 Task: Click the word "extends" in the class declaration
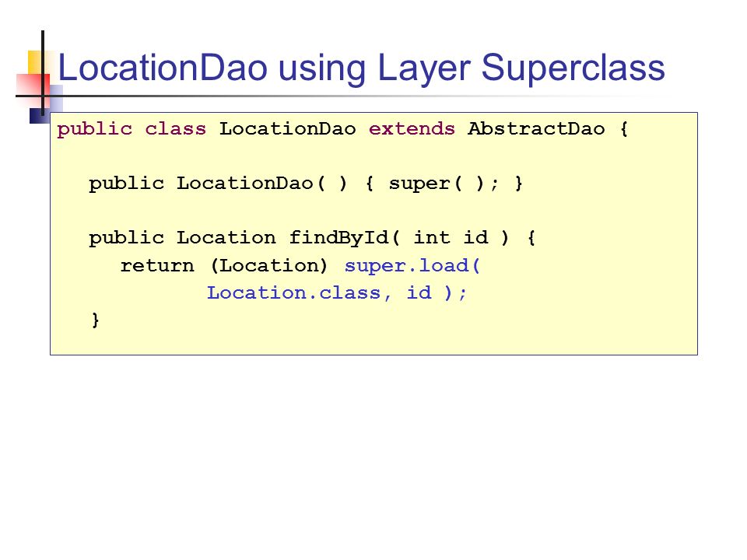pyautogui.click(x=412, y=128)
